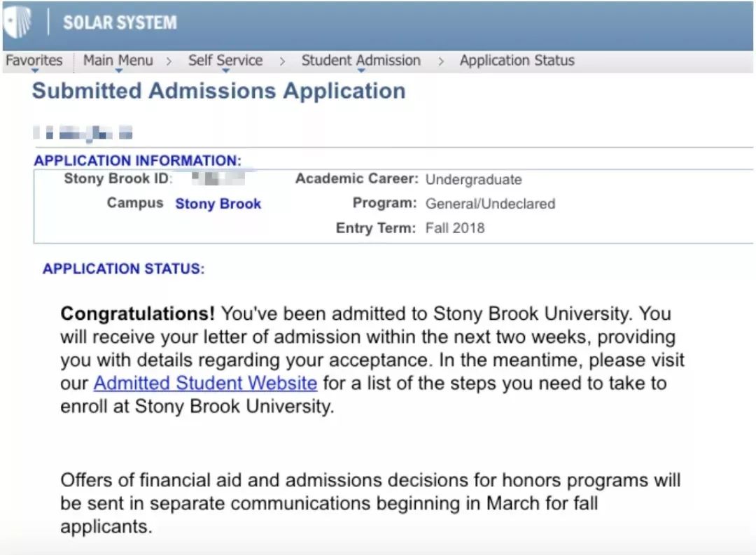The height and width of the screenshot is (555, 756).
Task: Click the blurred Stony Brook ID value
Action: [216, 178]
